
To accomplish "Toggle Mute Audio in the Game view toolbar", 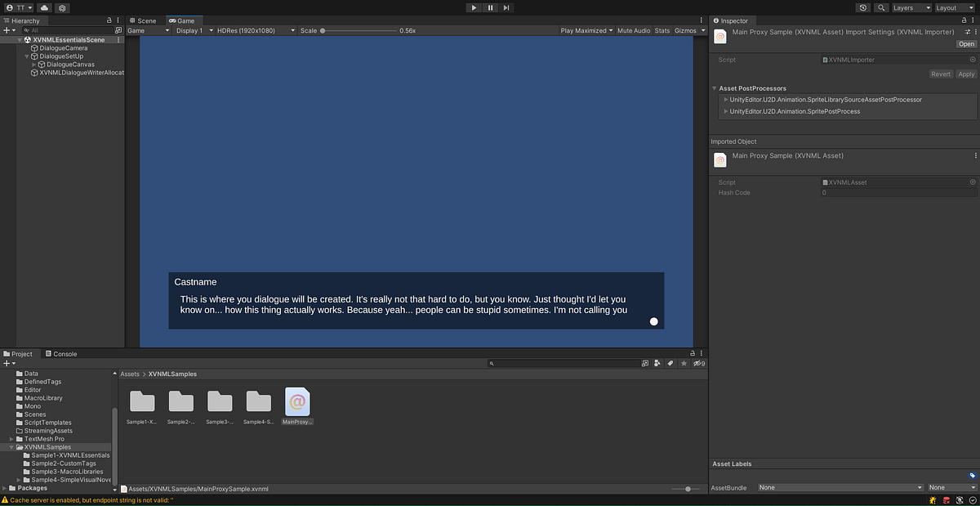I will [634, 30].
